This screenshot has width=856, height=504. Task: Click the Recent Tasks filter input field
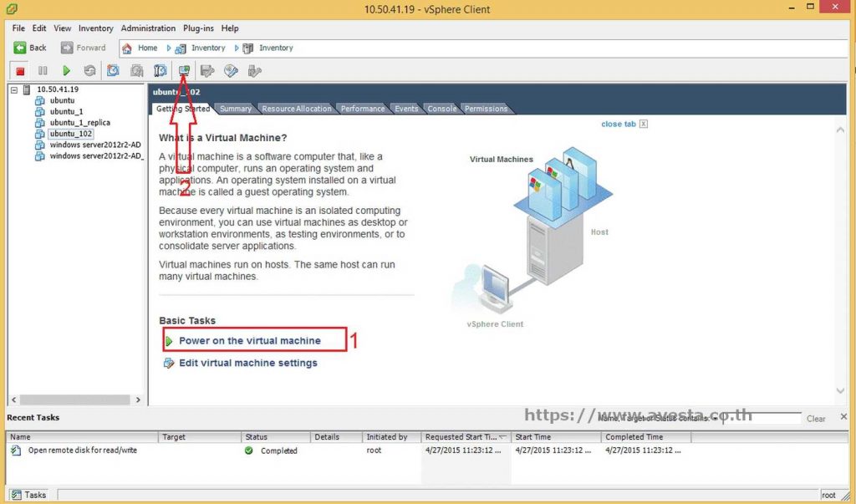[762, 418]
